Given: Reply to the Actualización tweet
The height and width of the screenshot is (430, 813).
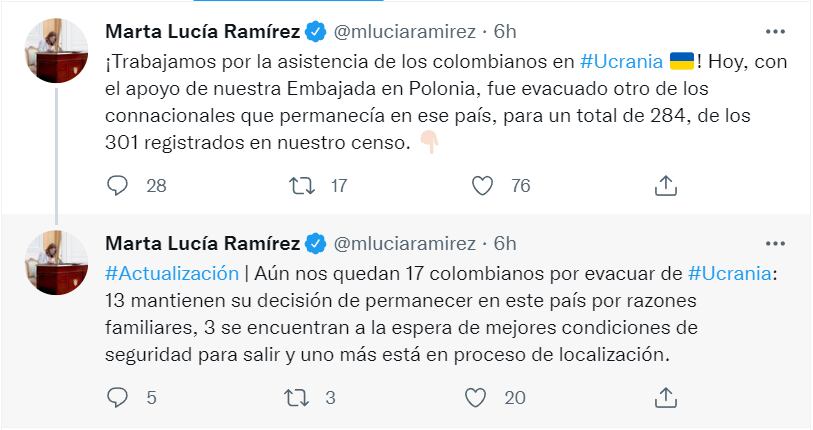Looking at the screenshot, I should click(118, 397).
